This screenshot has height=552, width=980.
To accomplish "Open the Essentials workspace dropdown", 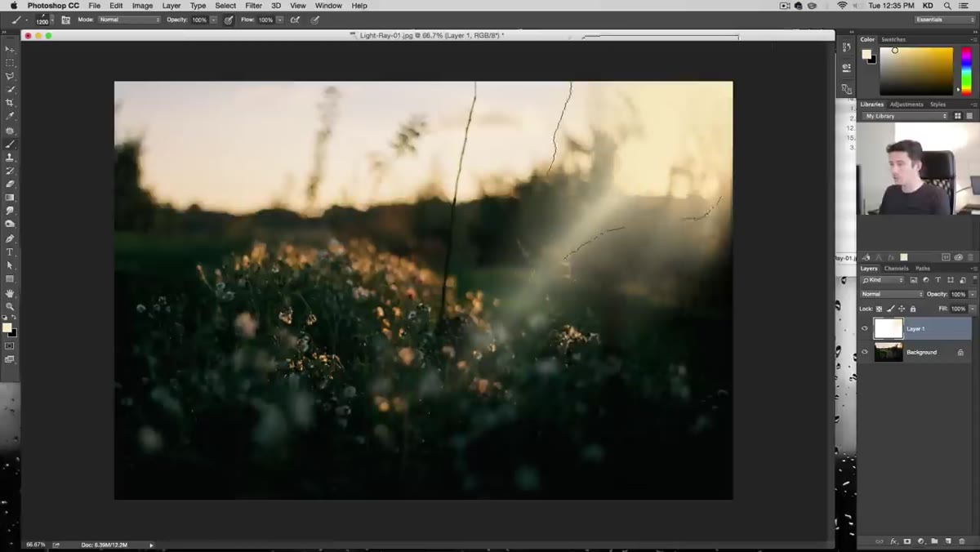I will click(945, 20).
